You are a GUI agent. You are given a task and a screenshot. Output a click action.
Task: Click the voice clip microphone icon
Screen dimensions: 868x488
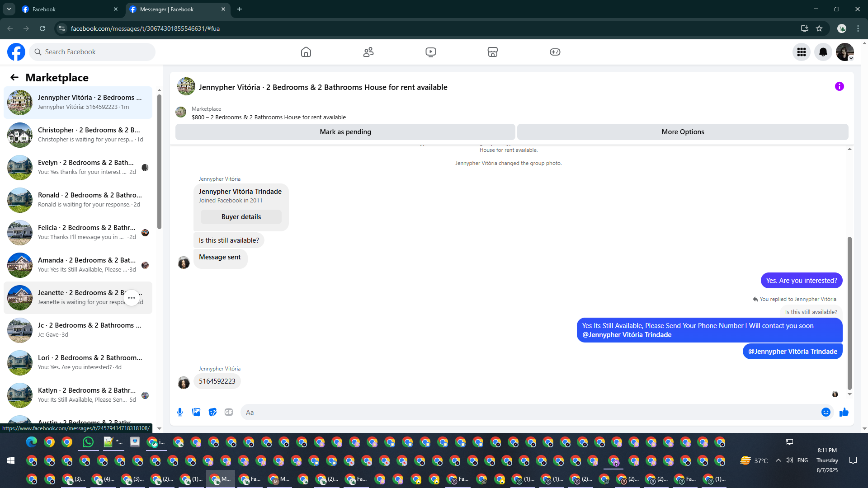pos(180,412)
